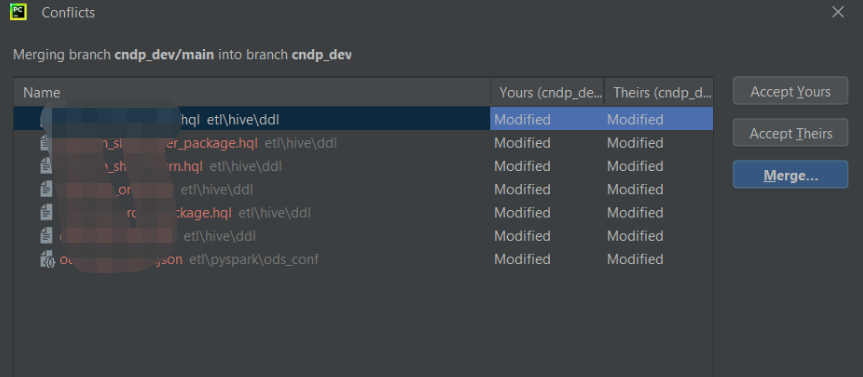
Task: Click file icon of fourth conflict row
Action: (x=46, y=189)
